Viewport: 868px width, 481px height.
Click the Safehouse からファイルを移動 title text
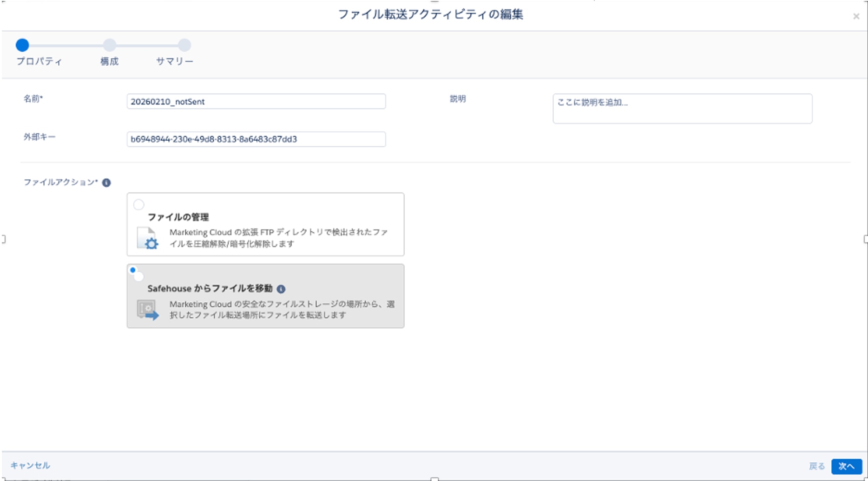(210, 288)
